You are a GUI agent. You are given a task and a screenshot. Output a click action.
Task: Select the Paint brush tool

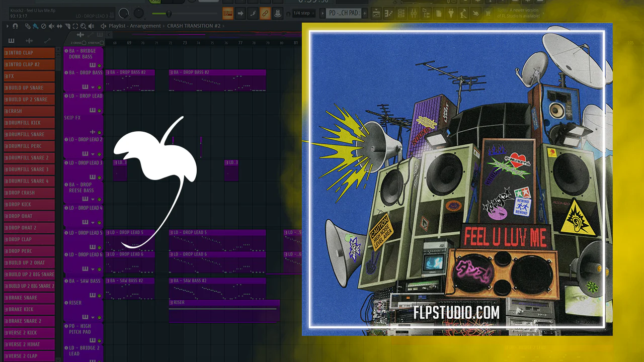tap(35, 26)
